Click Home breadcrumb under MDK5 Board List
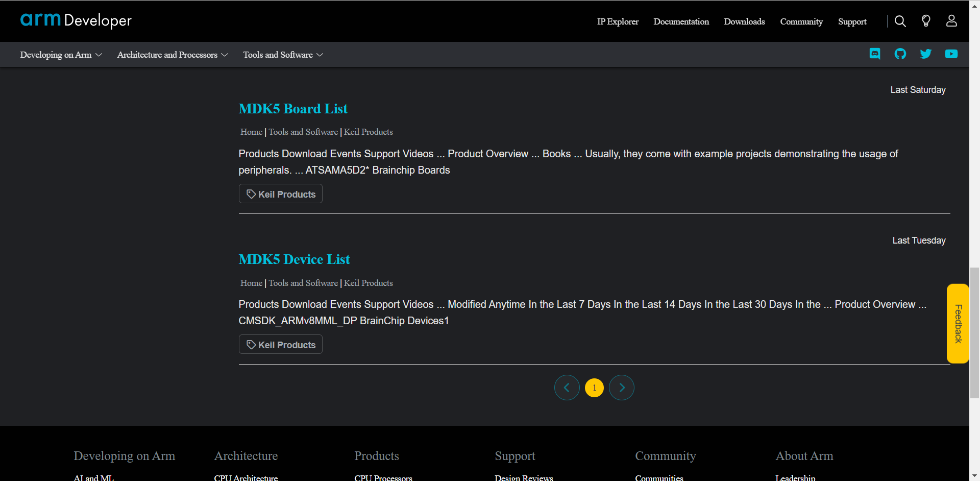980x481 pixels. click(x=251, y=132)
